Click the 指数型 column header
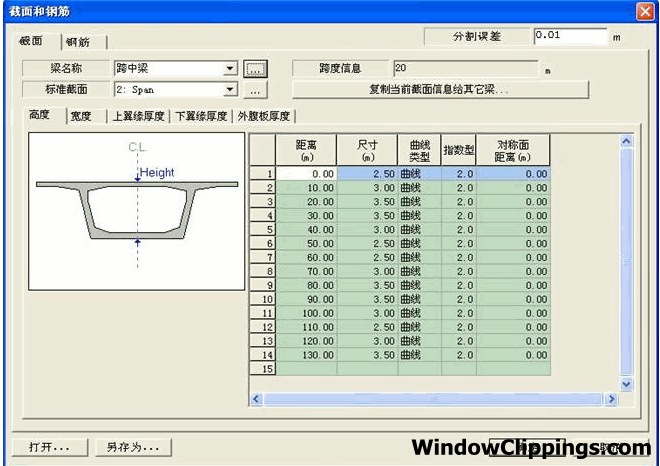Viewport: 660px width, 466px height. tap(459, 150)
